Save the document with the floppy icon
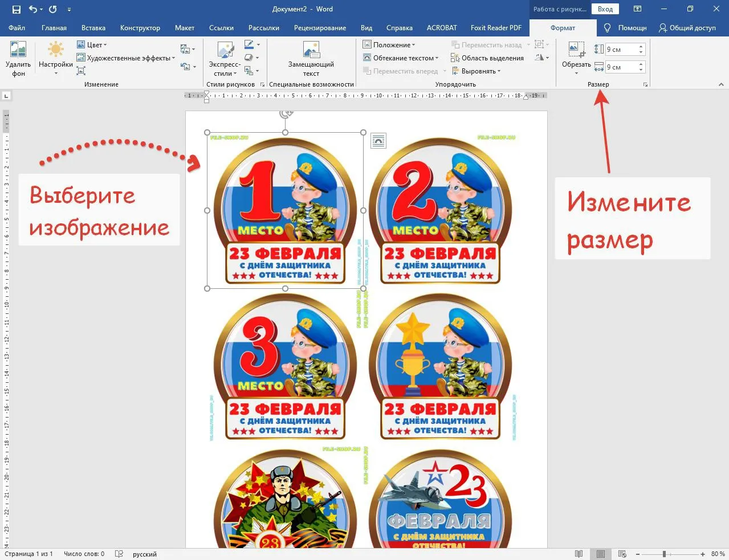 click(17, 9)
